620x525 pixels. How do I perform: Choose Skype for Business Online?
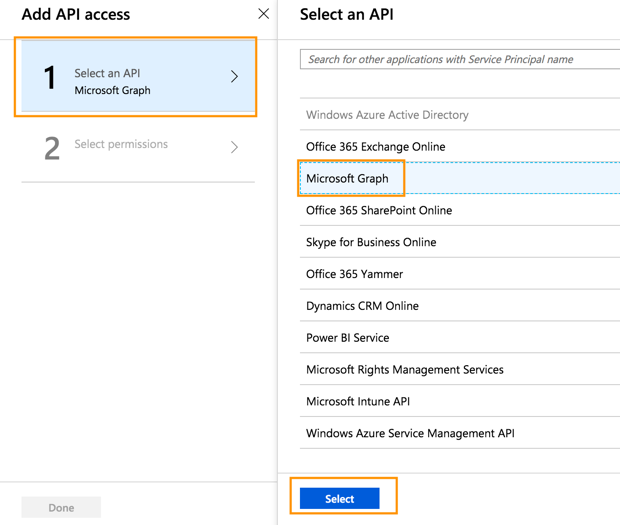tap(370, 243)
